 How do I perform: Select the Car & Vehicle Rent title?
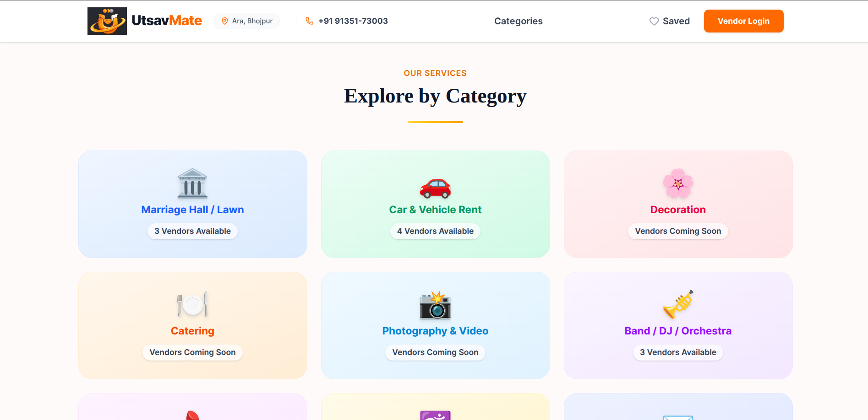pos(435,210)
